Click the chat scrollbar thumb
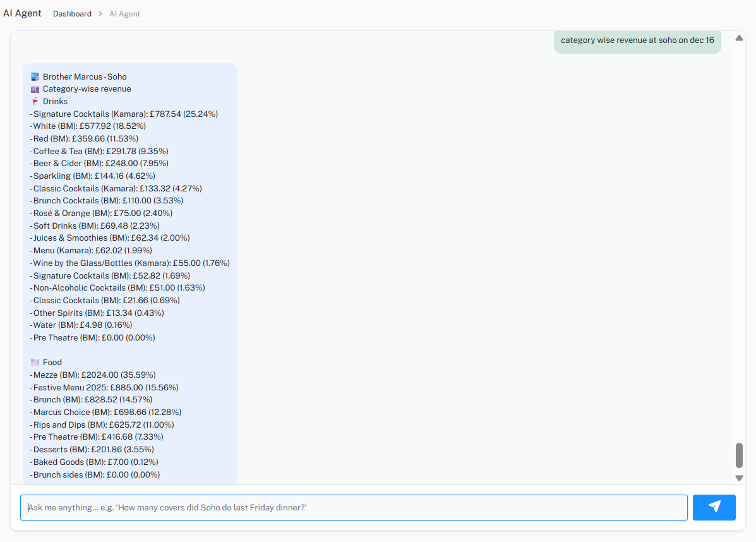The image size is (756, 542). [739, 455]
